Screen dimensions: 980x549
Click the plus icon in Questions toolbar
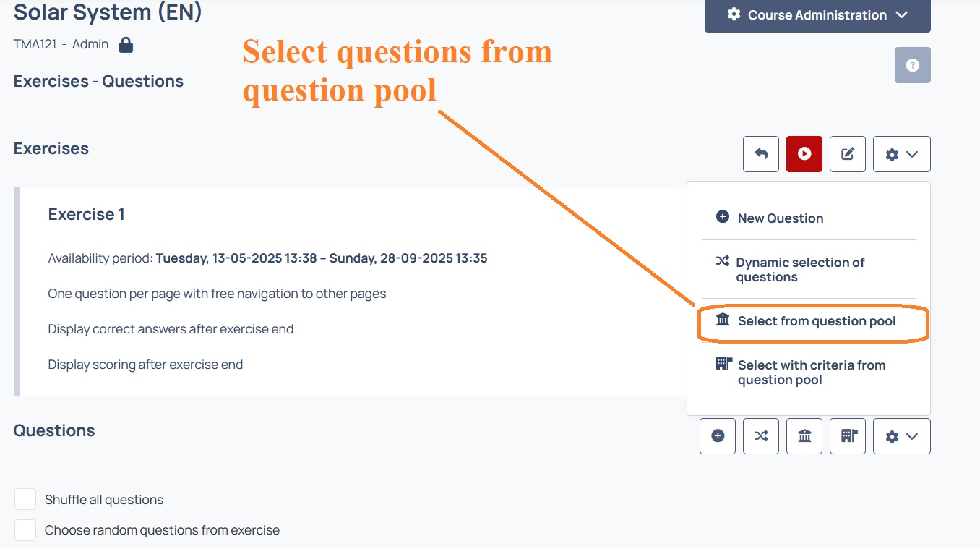point(718,436)
